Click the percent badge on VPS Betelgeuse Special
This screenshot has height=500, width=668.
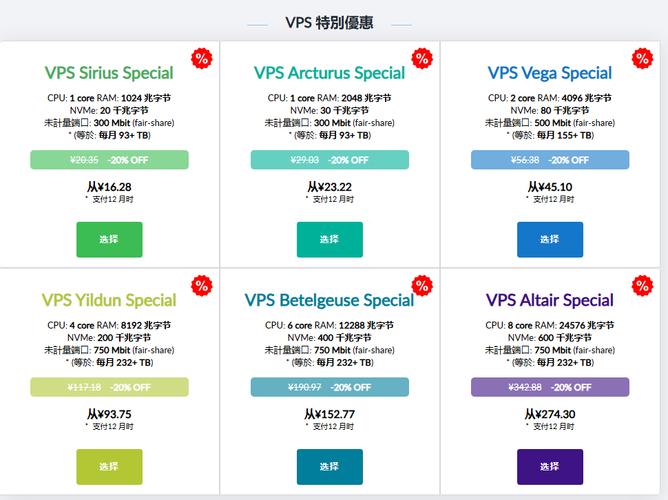pos(421,286)
